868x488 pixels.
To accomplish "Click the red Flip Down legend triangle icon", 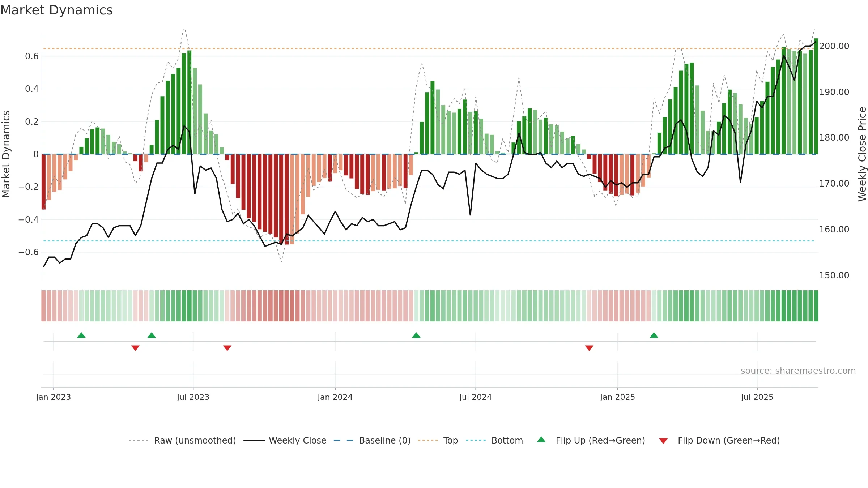I will tap(663, 441).
